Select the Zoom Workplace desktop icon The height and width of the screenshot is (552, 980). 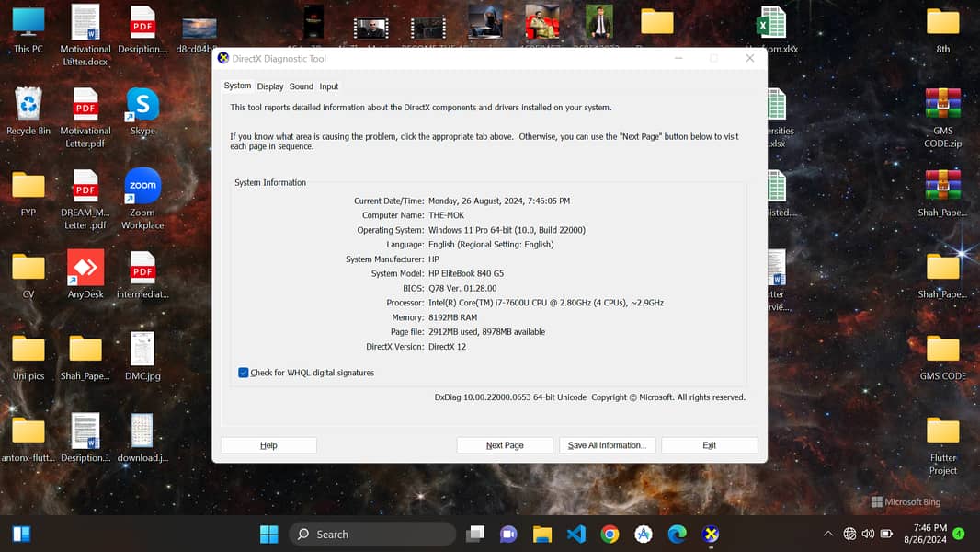tap(142, 191)
